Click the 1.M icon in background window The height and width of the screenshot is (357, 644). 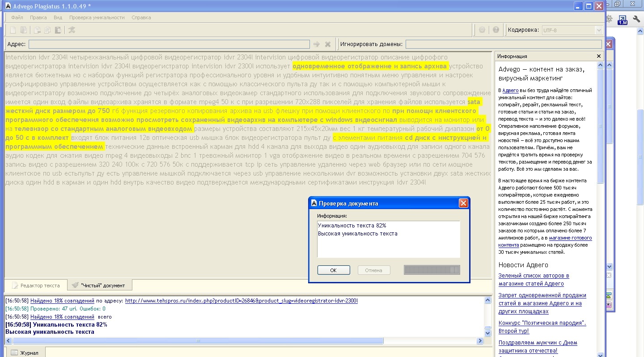tap(623, 20)
